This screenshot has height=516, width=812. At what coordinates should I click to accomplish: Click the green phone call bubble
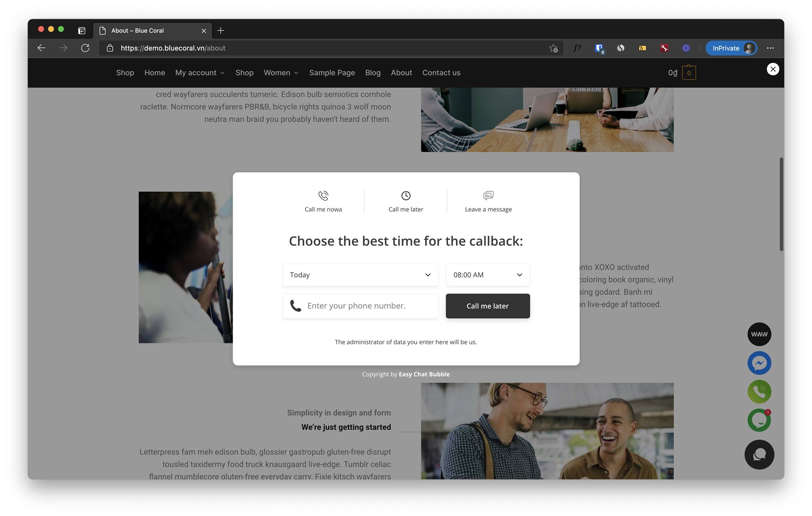759,392
